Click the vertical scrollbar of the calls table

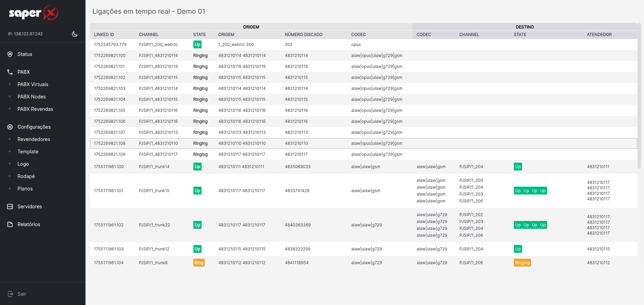(639, 96)
